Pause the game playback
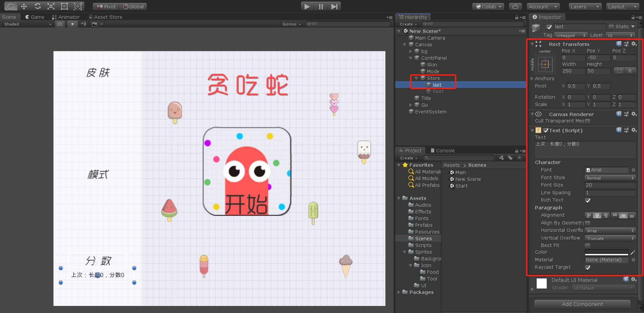Screen dimensions: 644x313 click(x=321, y=6)
